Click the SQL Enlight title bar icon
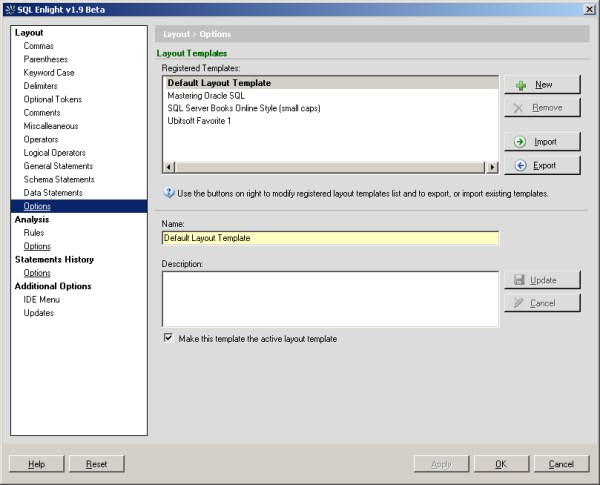This screenshot has height=485, width=600. (10, 10)
